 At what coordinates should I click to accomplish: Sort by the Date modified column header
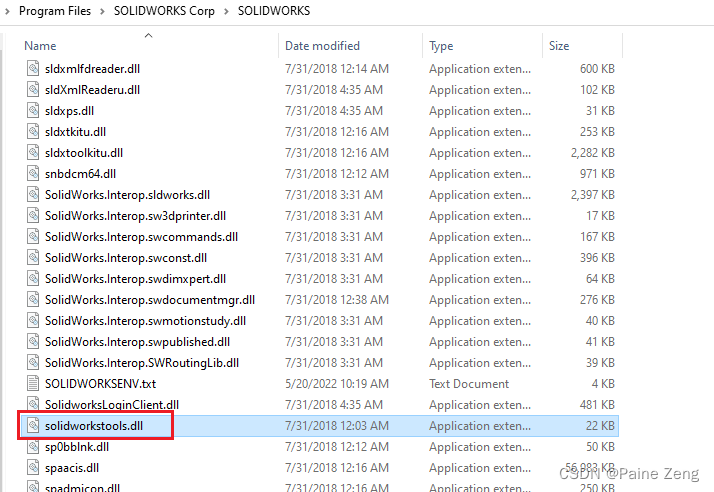(x=322, y=46)
